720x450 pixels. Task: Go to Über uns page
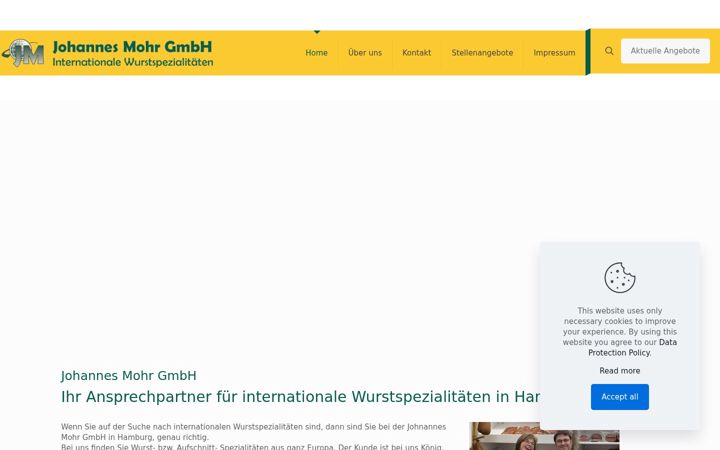click(x=365, y=53)
